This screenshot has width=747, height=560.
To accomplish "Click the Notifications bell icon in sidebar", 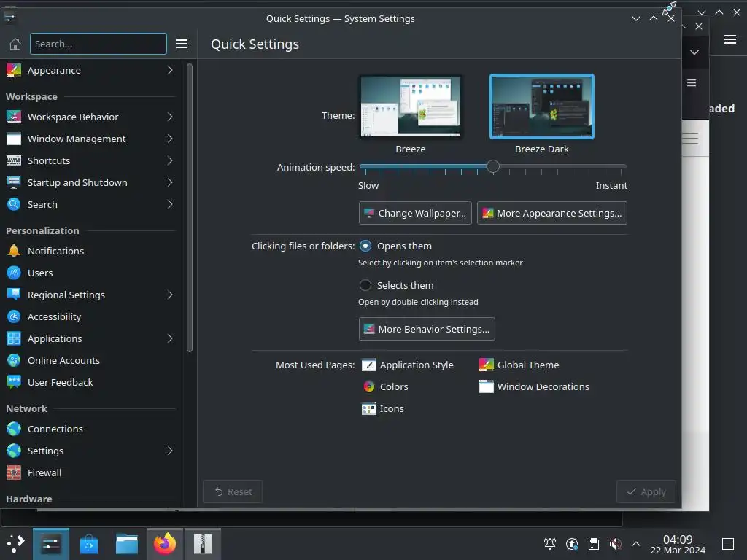I will point(14,251).
